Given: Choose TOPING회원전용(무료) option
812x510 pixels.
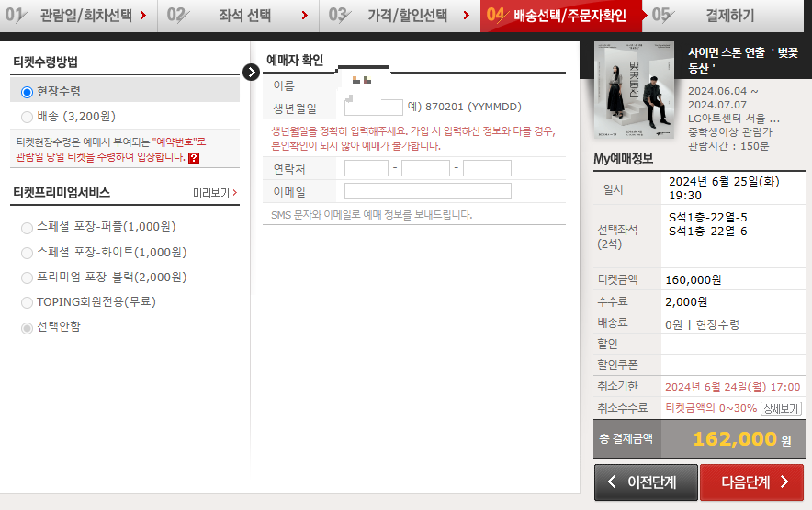Looking at the screenshot, I should (x=27, y=302).
